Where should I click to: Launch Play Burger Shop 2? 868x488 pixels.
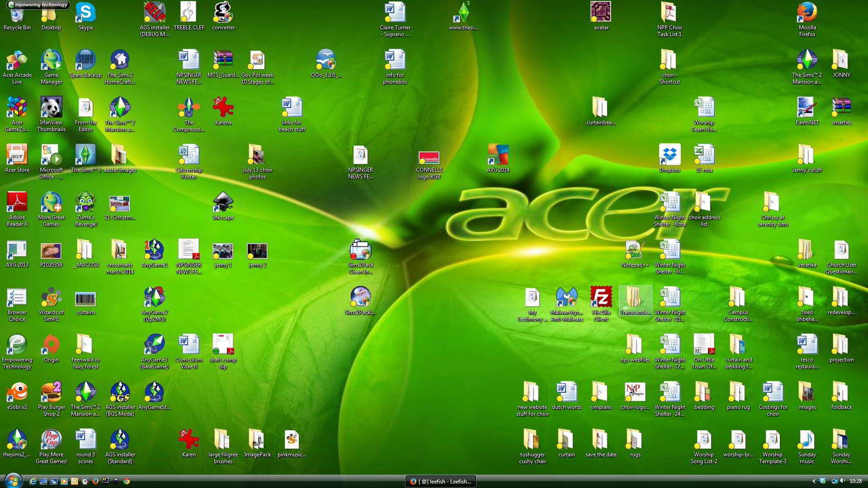coord(51,399)
